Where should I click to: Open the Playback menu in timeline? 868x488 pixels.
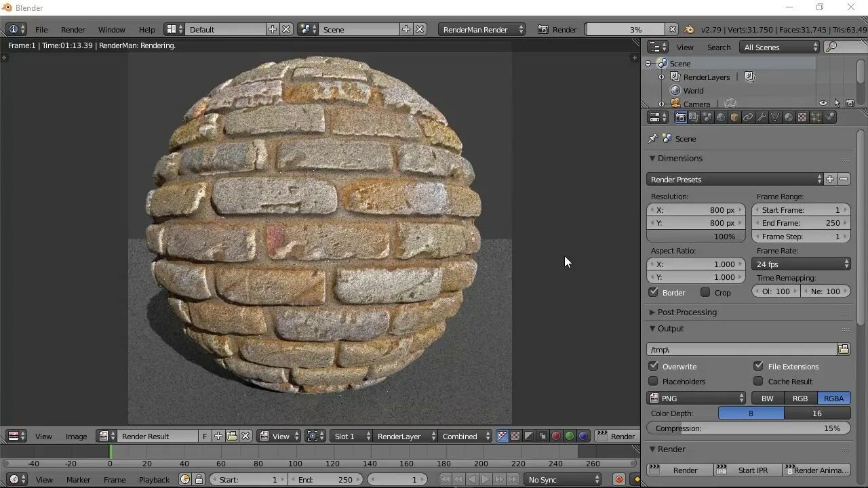click(154, 479)
